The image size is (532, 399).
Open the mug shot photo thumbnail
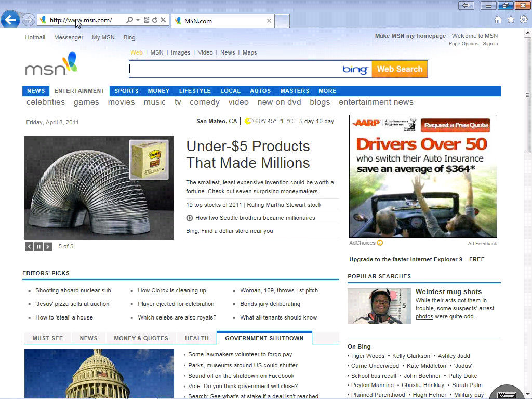tap(379, 306)
